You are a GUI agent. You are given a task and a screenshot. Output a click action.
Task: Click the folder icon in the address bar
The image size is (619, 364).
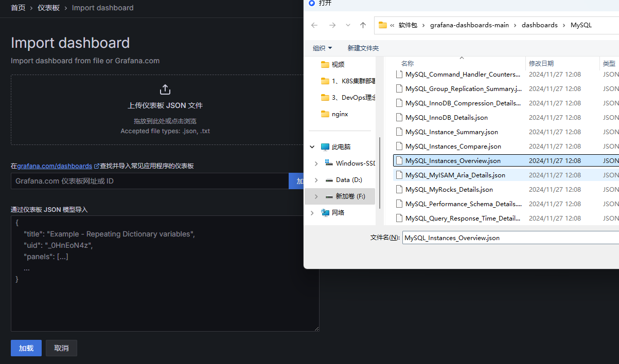[x=382, y=25]
